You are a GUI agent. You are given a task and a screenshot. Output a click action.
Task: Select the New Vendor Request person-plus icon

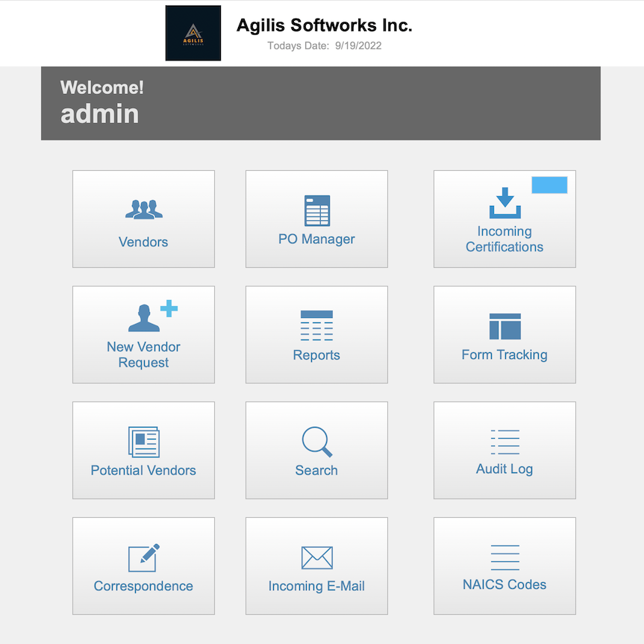(152, 316)
